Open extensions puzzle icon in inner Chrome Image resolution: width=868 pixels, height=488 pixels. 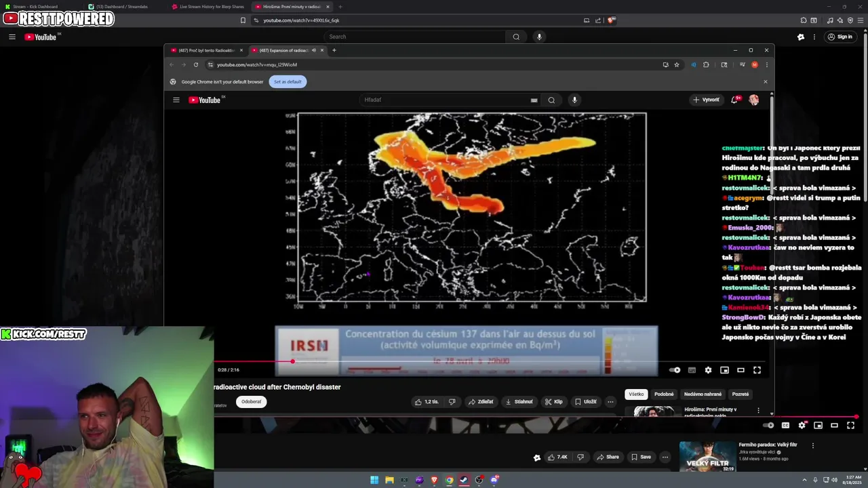(706, 64)
